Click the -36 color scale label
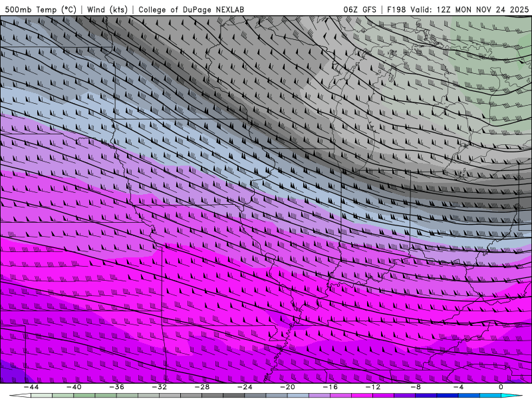 click(x=117, y=387)
